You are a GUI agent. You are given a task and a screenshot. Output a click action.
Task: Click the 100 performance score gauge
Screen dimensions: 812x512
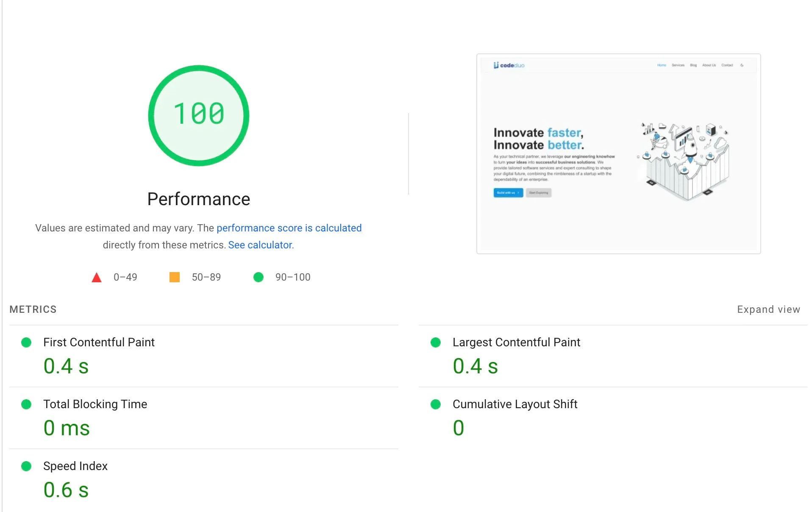tap(199, 115)
